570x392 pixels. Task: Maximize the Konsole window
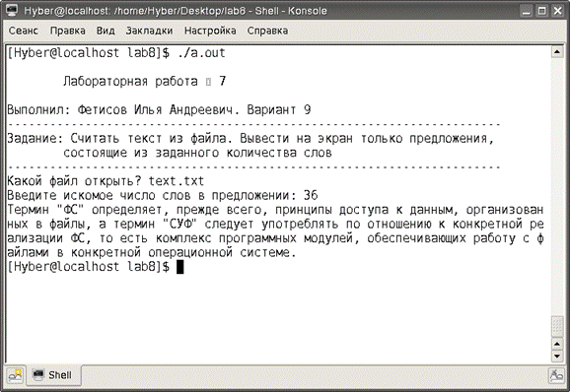(542, 11)
